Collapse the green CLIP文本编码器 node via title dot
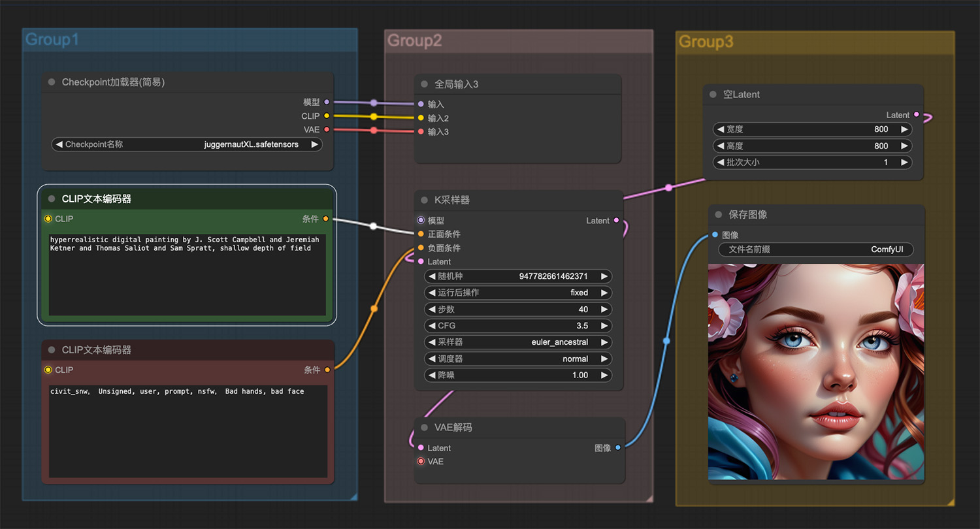This screenshot has height=529, width=980. (x=52, y=199)
